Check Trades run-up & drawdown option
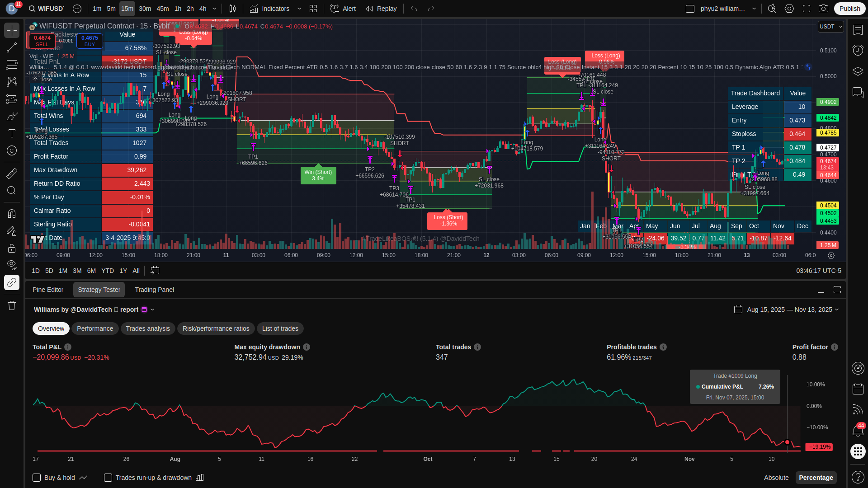Screen dimensions: 868x488 tap(108, 478)
